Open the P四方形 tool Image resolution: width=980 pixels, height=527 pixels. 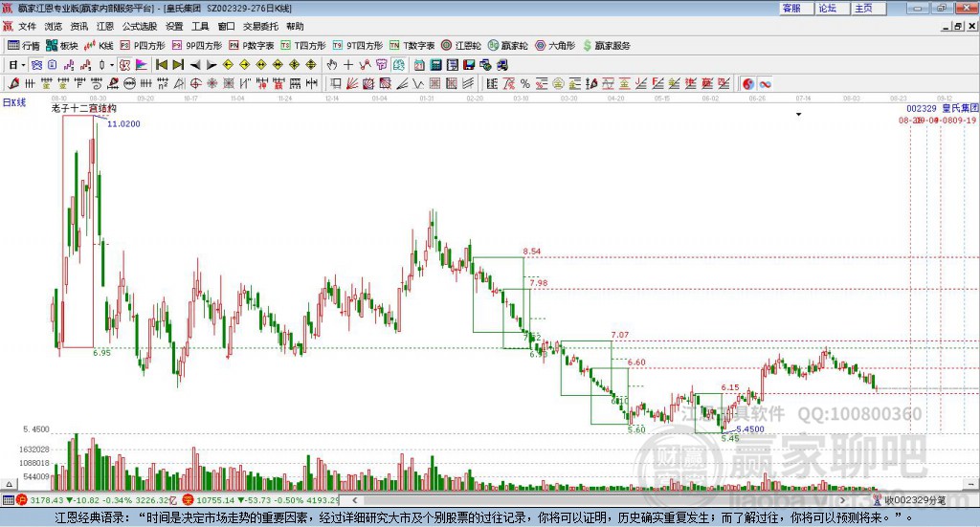(143, 46)
